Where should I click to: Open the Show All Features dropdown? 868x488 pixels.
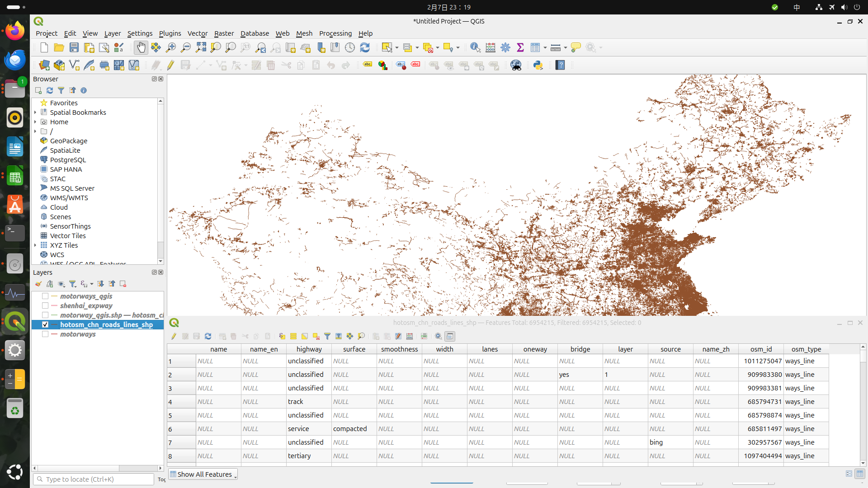pos(203,474)
